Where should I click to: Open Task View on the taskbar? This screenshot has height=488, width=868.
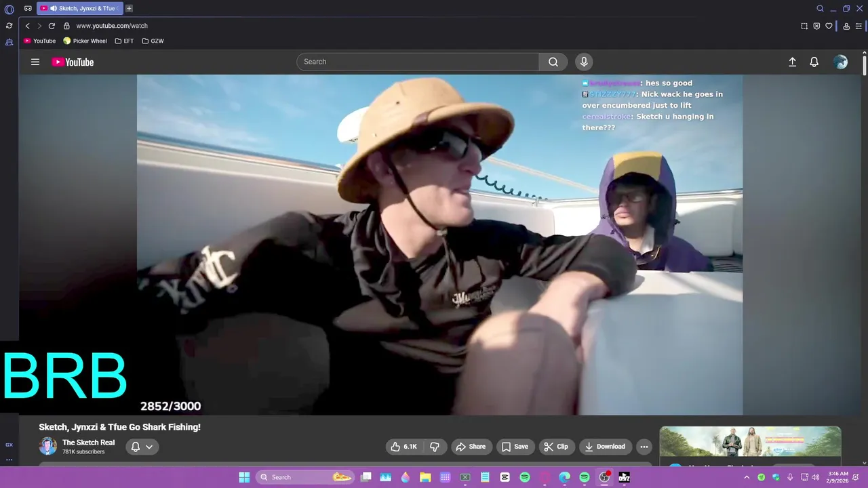pos(366,477)
